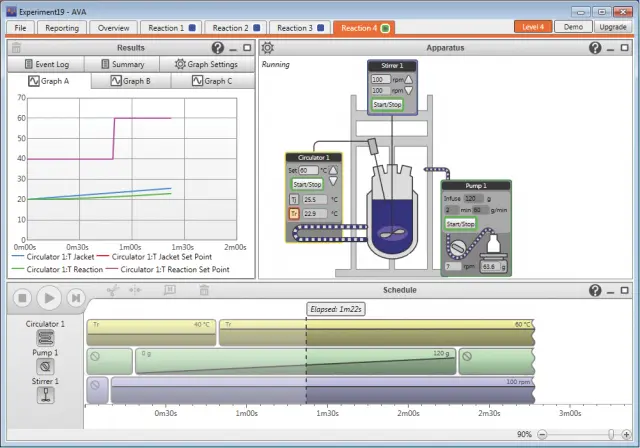This screenshot has height=448, width=640.
Task: Click the Pump 1 schedule row icon
Action: [45, 366]
